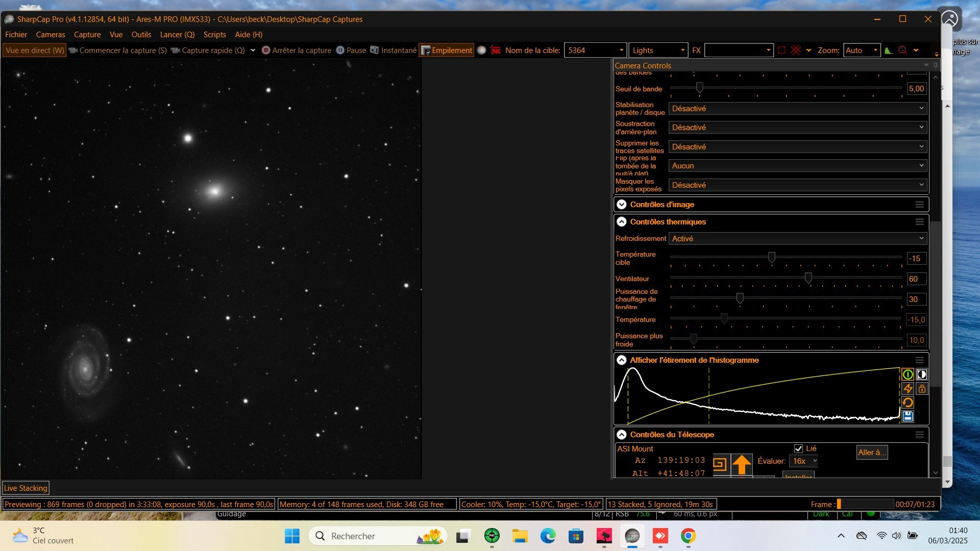Open Microsoft Store from the taskbar
Image resolution: width=980 pixels, height=551 pixels.
pyautogui.click(x=576, y=536)
